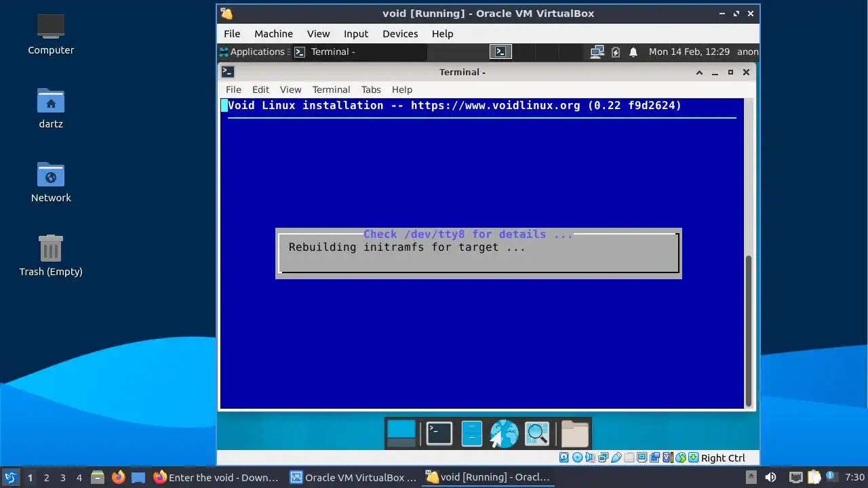The image size is (868, 488).
Task: Click the virtualization CPU indicator in status bar
Action: 668,457
